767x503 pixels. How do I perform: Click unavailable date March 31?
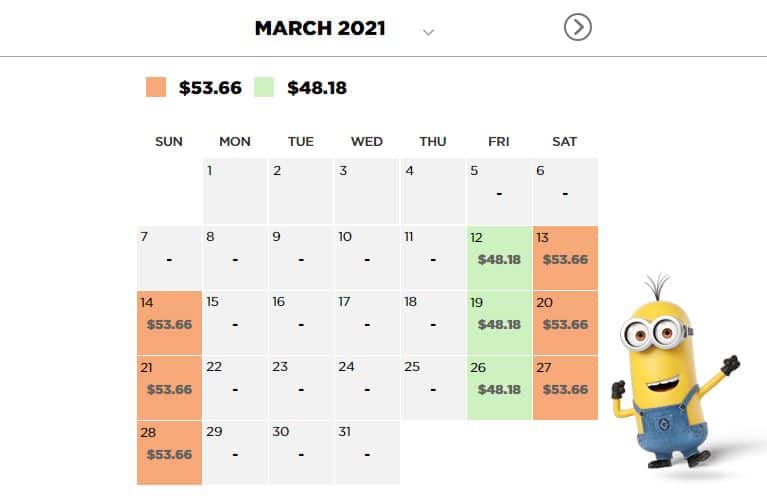tap(367, 453)
